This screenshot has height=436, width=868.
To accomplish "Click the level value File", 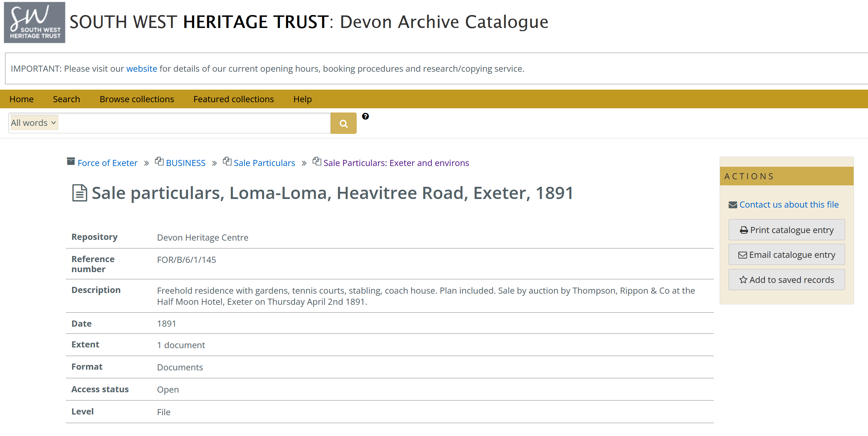I will pyautogui.click(x=164, y=412).
